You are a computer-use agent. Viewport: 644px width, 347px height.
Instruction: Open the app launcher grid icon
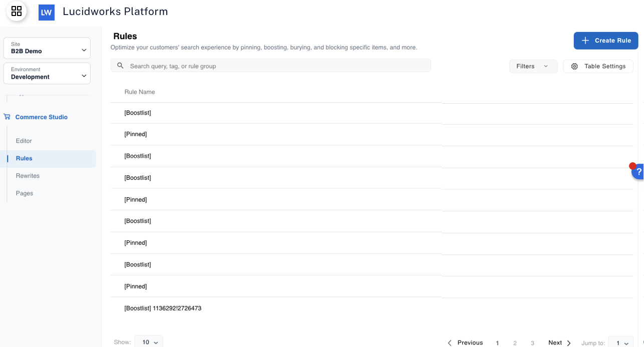click(x=17, y=11)
